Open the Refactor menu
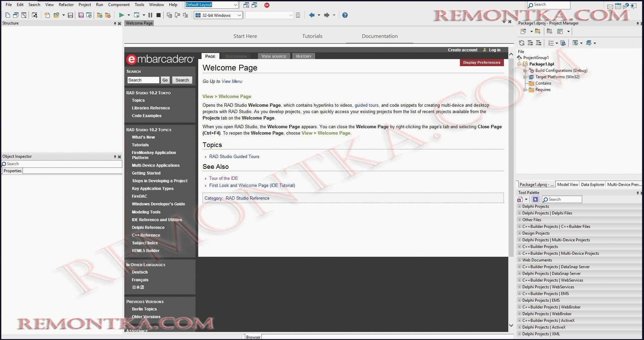 pyautogui.click(x=66, y=5)
